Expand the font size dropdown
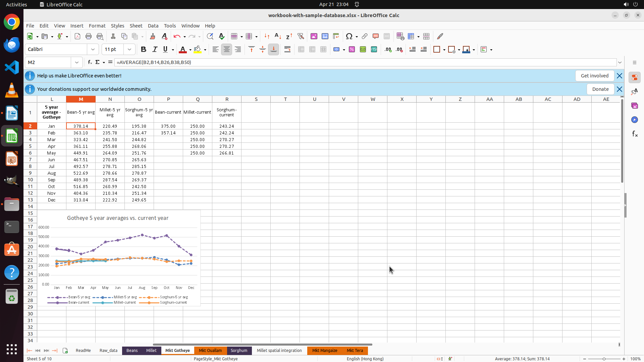The height and width of the screenshot is (362, 644). tap(129, 49)
